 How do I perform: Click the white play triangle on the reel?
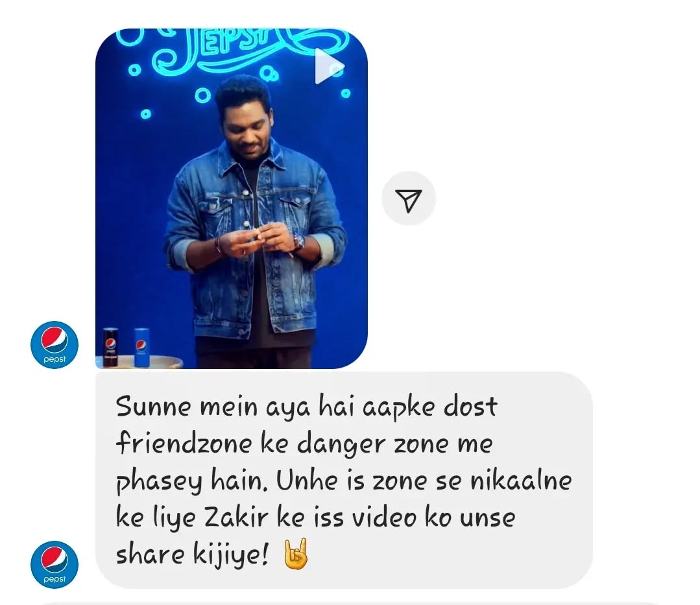click(330, 66)
